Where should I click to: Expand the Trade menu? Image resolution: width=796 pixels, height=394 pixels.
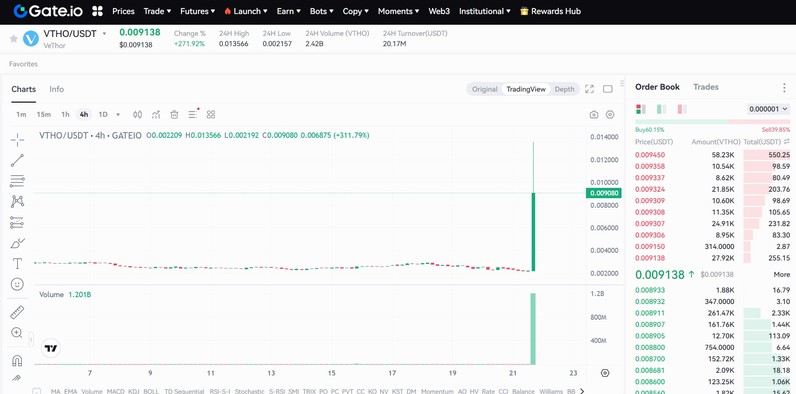click(x=157, y=11)
